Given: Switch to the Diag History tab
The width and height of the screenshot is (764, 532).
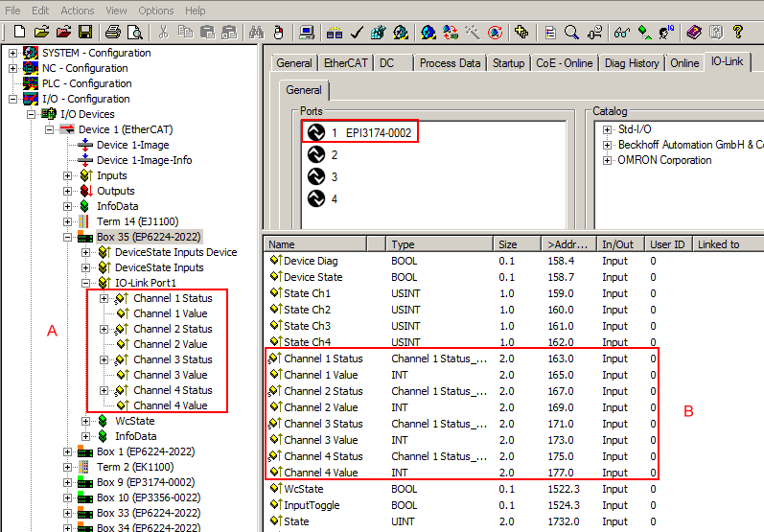Looking at the screenshot, I should (632, 63).
